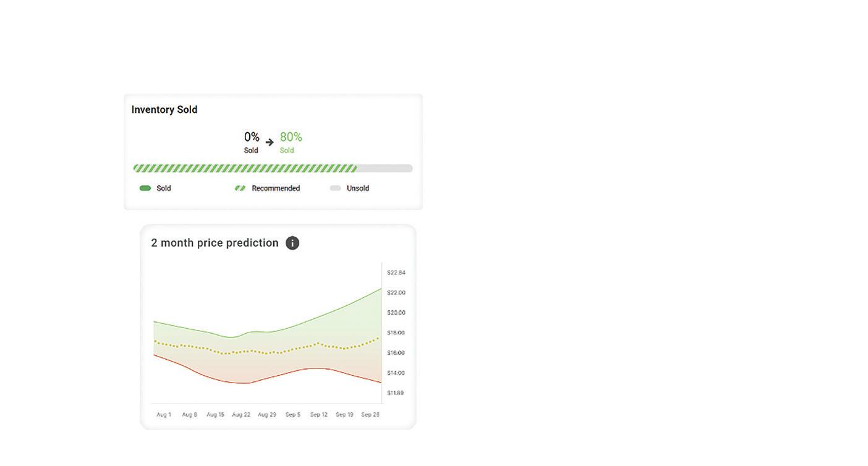868x466 pixels.
Task: Click the Aug 1 x-axis label
Action: pyautogui.click(x=164, y=415)
